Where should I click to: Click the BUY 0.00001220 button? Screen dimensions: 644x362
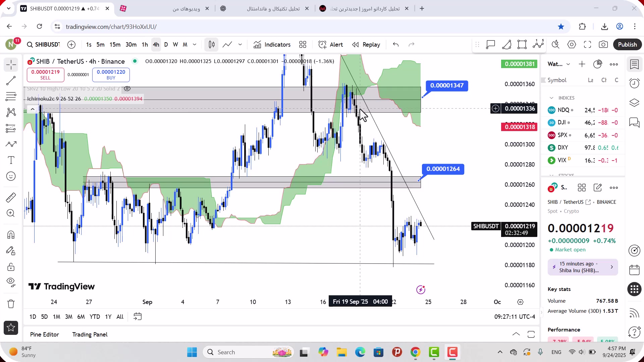pos(111,75)
